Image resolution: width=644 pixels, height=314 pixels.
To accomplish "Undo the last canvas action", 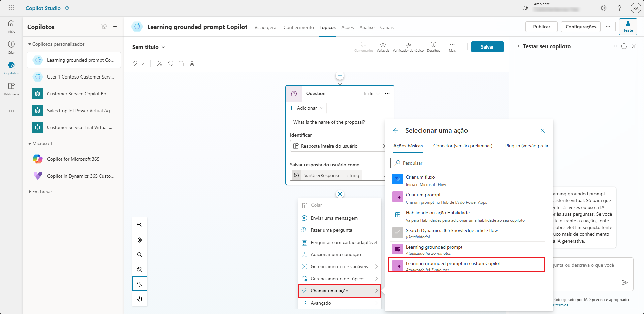I will [135, 64].
